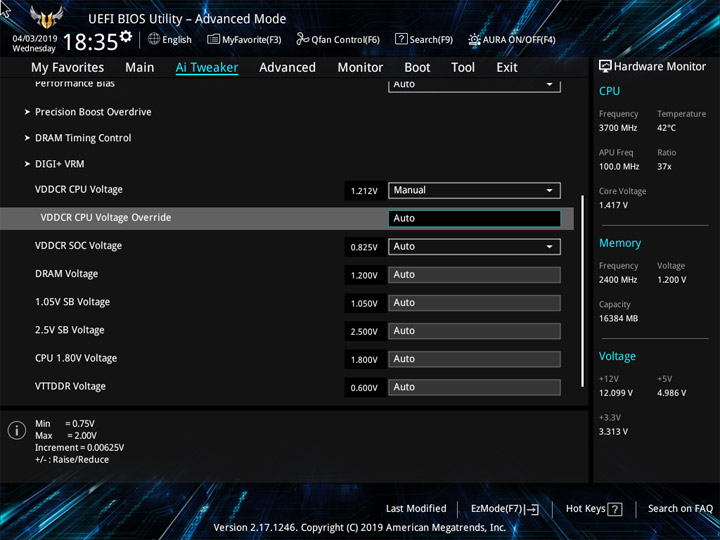Select the VDDCR SOC Voltage label
This screenshot has width=720, height=540.
click(x=79, y=246)
